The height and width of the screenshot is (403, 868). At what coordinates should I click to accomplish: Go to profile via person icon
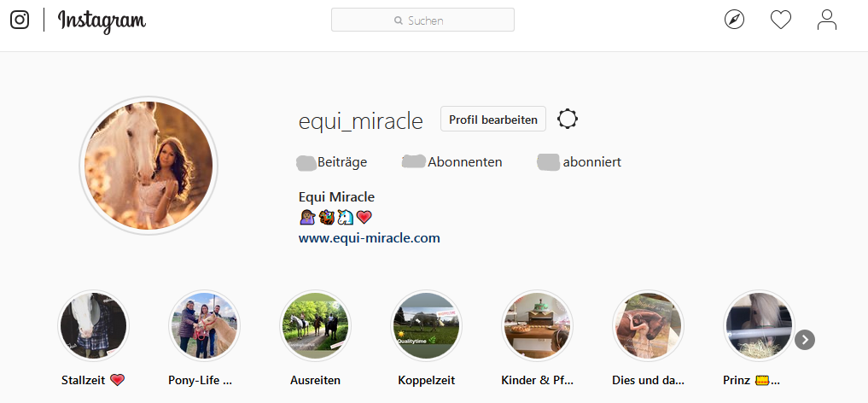(x=826, y=20)
